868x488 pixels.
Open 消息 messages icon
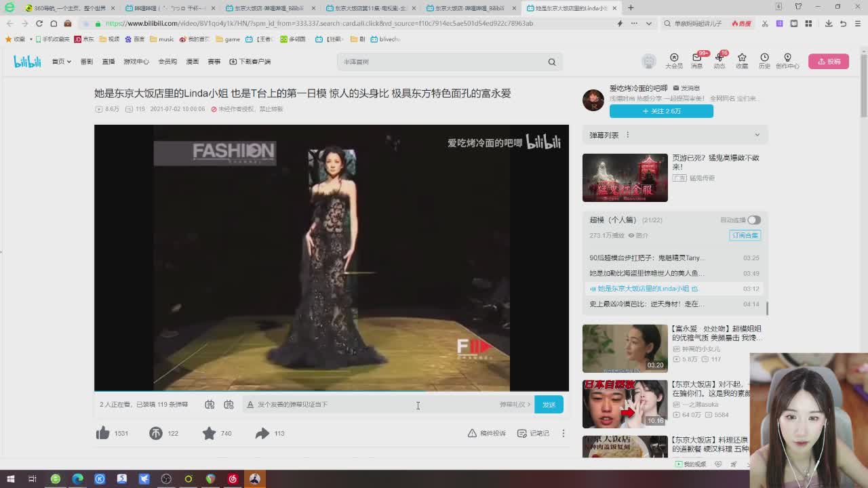tap(696, 61)
